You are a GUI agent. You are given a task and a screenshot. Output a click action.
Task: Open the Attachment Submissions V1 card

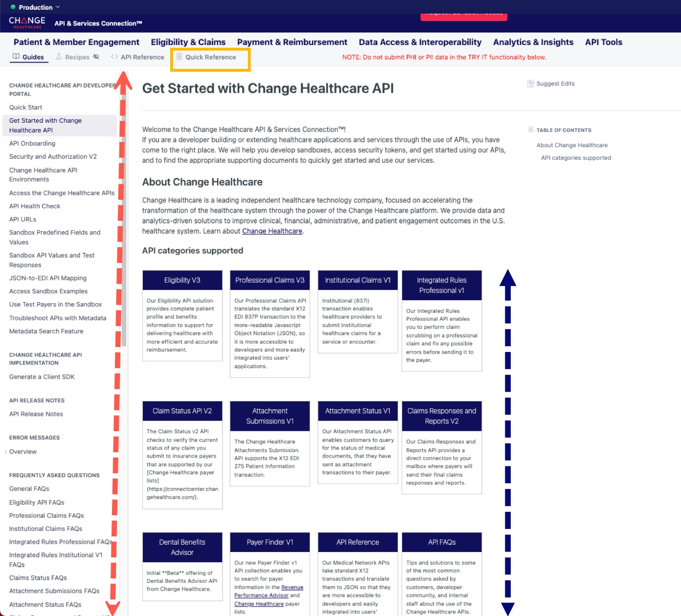pos(270,443)
